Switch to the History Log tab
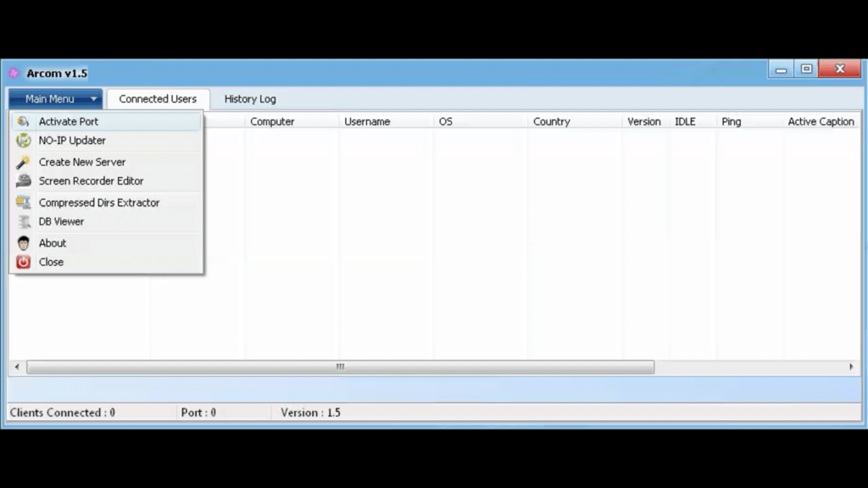 tap(250, 99)
